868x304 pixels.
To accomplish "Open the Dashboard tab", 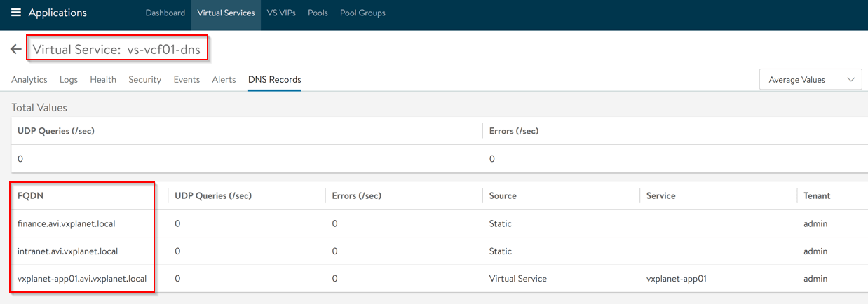I will tap(165, 13).
